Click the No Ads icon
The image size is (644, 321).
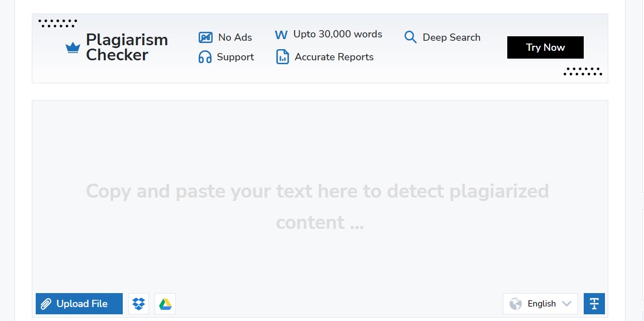[206, 37]
